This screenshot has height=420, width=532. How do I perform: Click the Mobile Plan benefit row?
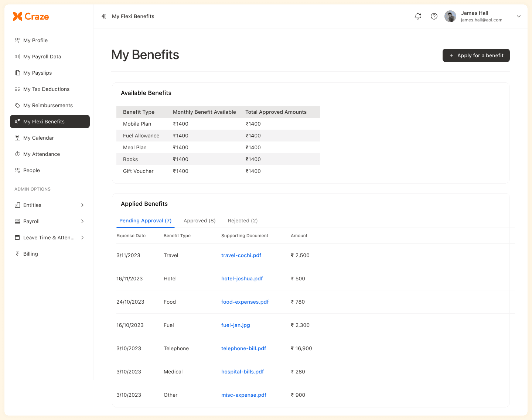(x=218, y=124)
